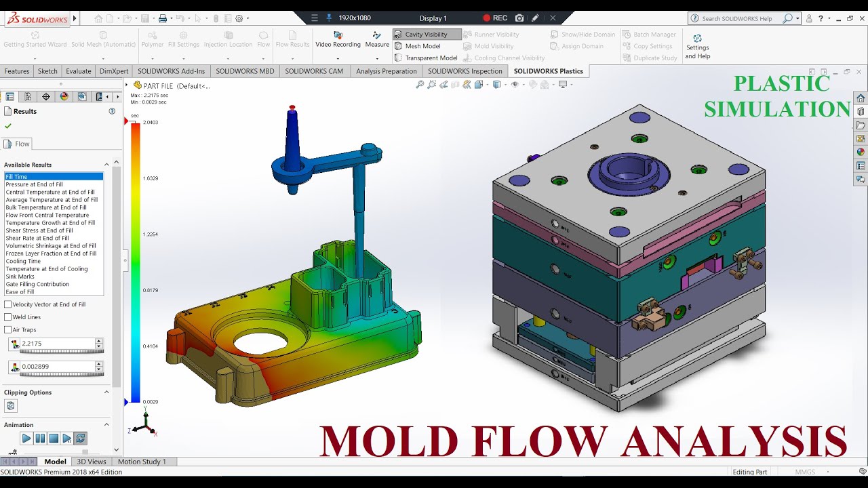Toggle Mesh Model display
The height and width of the screenshot is (488, 868).
point(417,46)
